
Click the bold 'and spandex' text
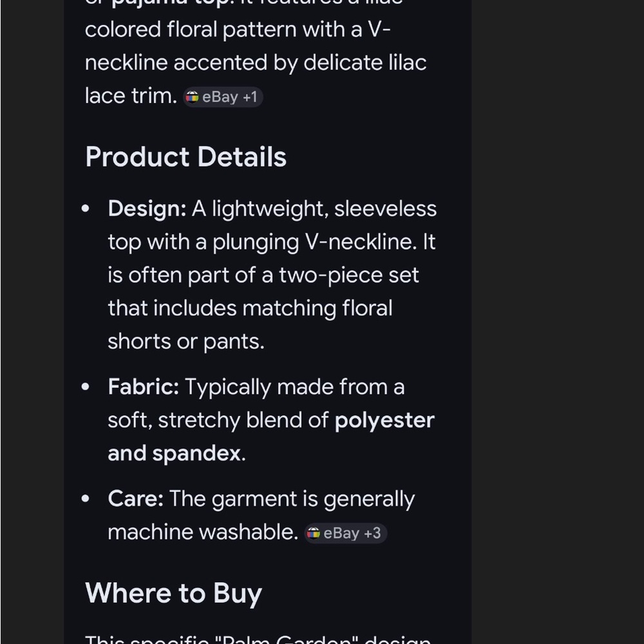[x=174, y=453]
